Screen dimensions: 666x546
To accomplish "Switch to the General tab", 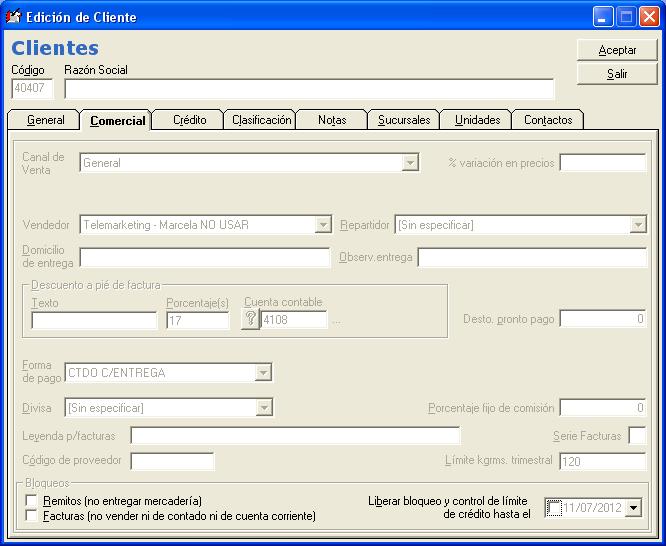I will [x=45, y=120].
